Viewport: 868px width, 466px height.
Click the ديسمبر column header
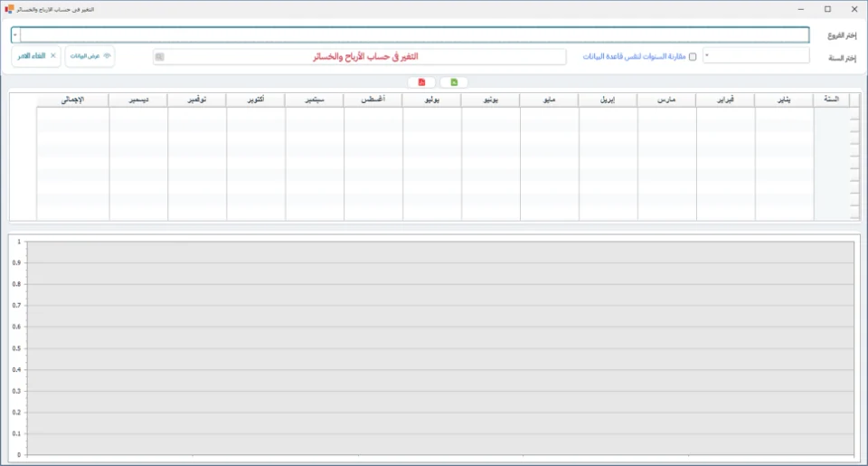click(x=138, y=100)
